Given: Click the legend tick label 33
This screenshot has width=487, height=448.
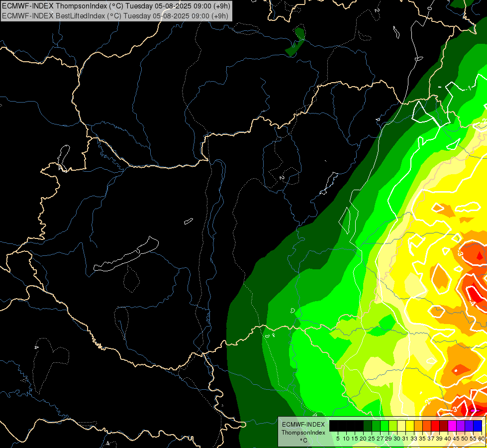Looking at the screenshot, I should 414,439.
